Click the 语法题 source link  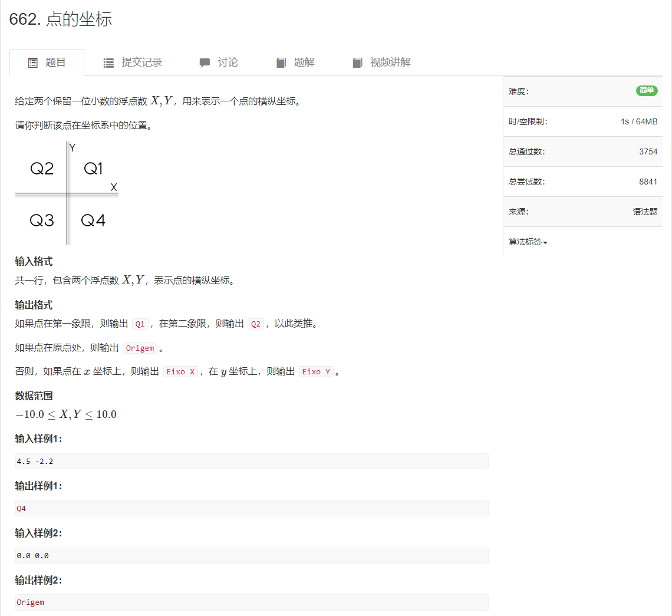point(645,212)
